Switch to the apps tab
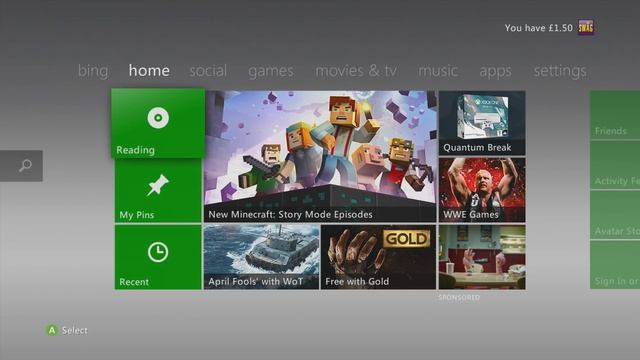The width and height of the screenshot is (640, 360). tap(495, 71)
